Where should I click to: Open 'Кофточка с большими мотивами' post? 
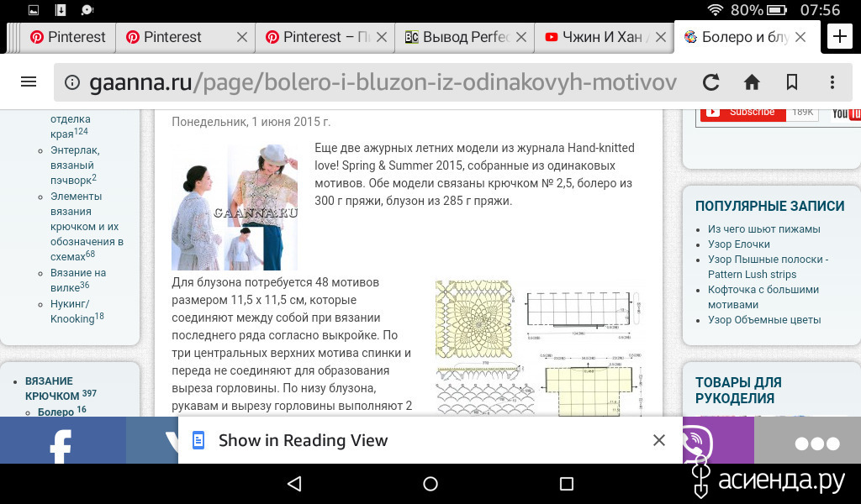[x=763, y=297]
